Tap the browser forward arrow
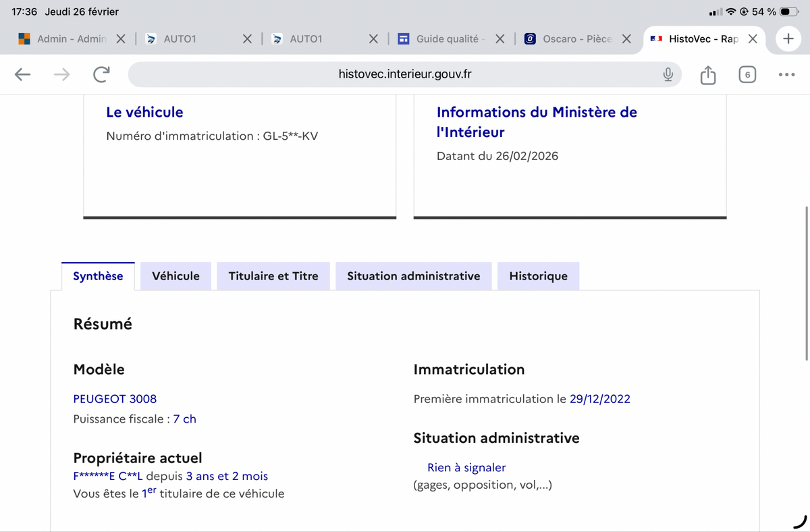810x532 pixels. coord(61,74)
